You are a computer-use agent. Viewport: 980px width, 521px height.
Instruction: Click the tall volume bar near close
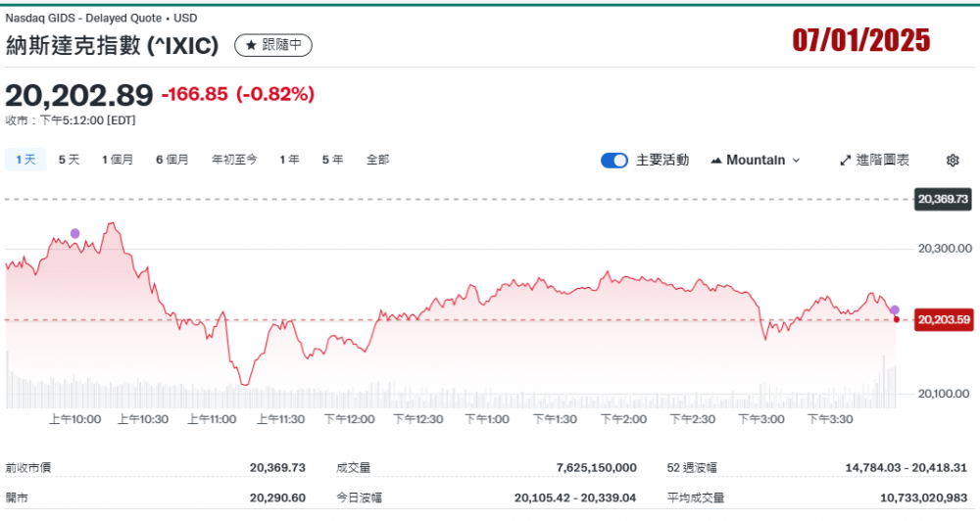884,382
